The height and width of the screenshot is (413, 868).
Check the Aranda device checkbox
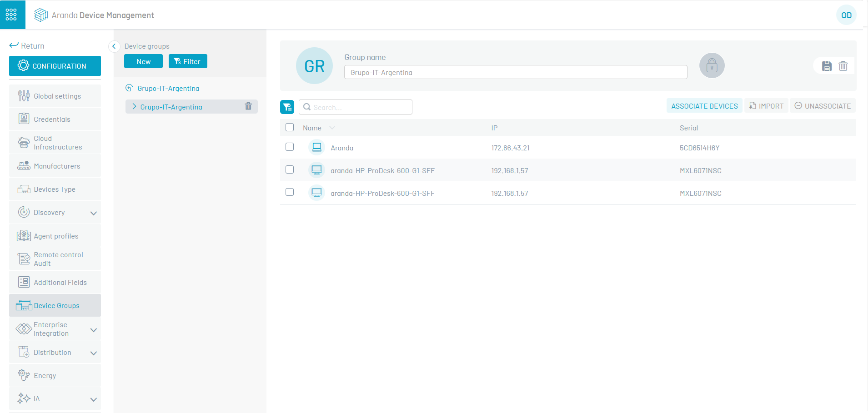click(x=290, y=147)
